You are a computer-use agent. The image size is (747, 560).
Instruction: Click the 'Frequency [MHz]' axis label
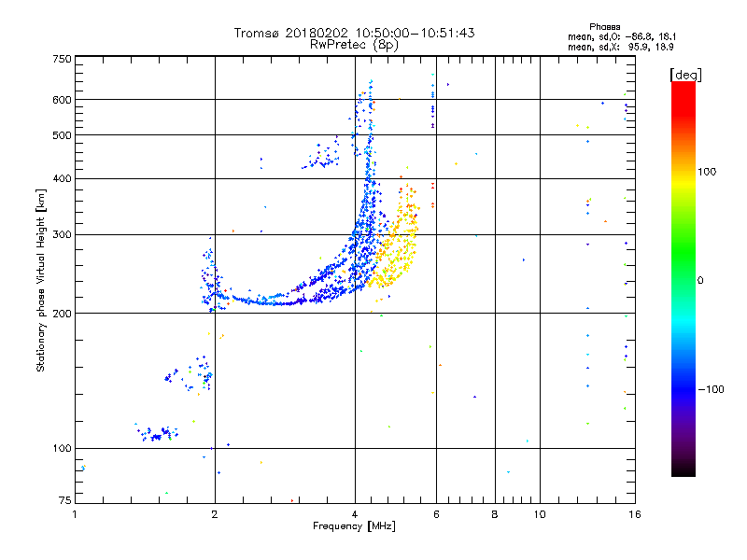(354, 525)
